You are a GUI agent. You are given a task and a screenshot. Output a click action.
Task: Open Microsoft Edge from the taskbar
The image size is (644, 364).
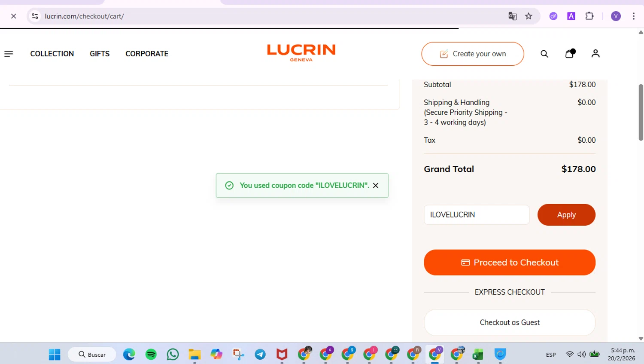[129, 355]
